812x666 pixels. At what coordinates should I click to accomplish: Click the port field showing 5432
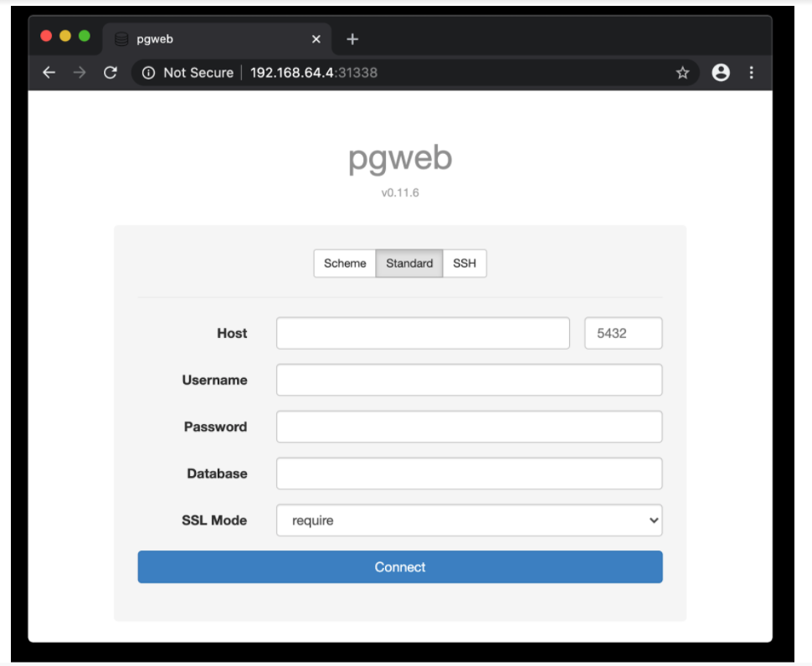(623, 333)
